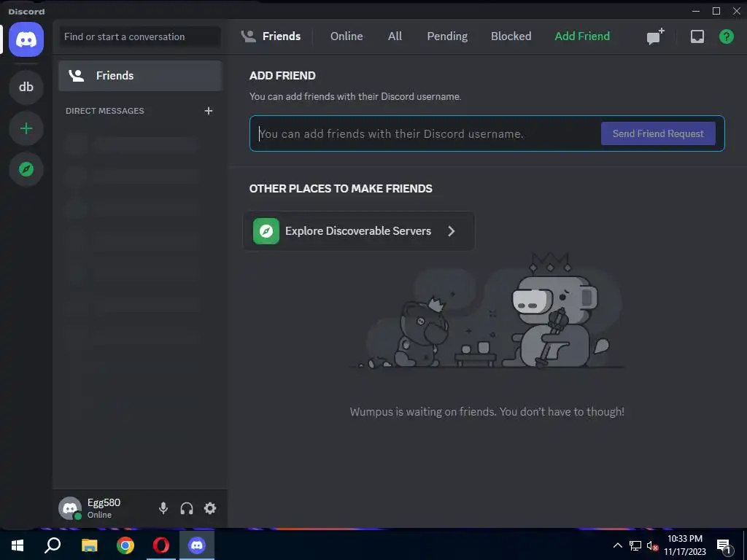The image size is (747, 560).
Task: Click Send Friend Request button
Action: pos(658,134)
